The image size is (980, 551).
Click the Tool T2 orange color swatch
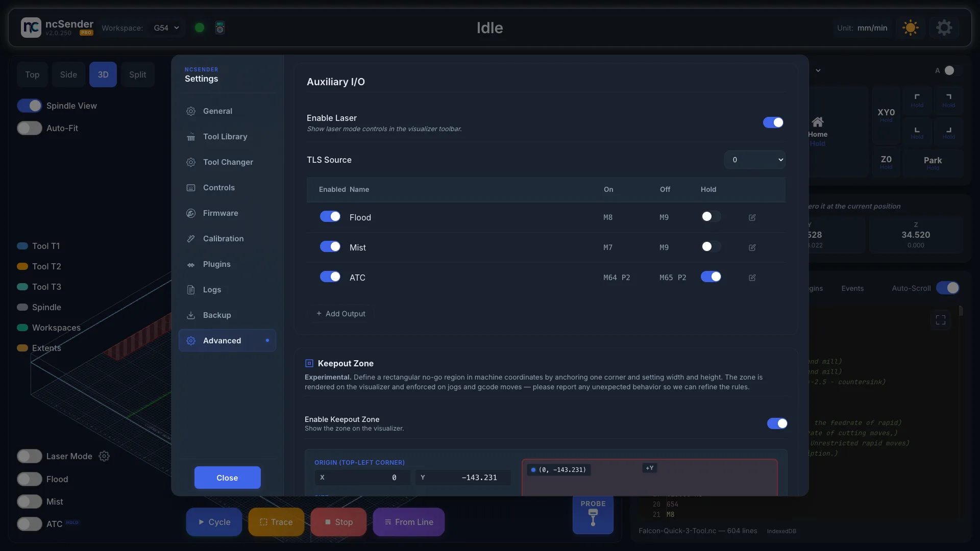[x=22, y=266]
